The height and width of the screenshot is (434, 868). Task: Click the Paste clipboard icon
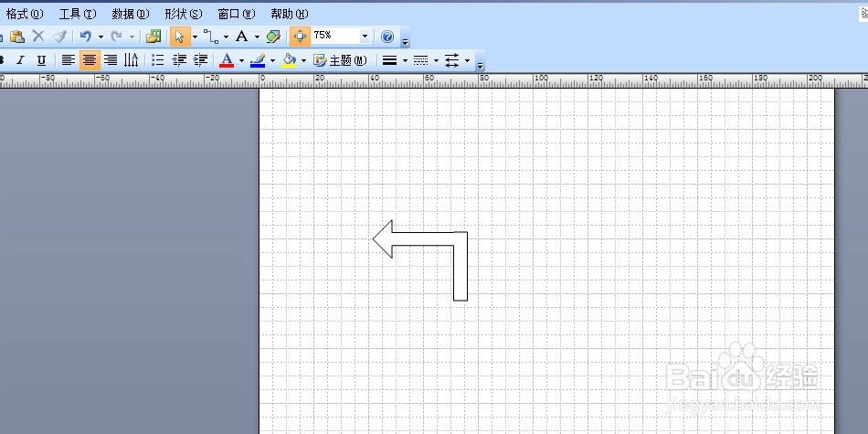[x=17, y=37]
